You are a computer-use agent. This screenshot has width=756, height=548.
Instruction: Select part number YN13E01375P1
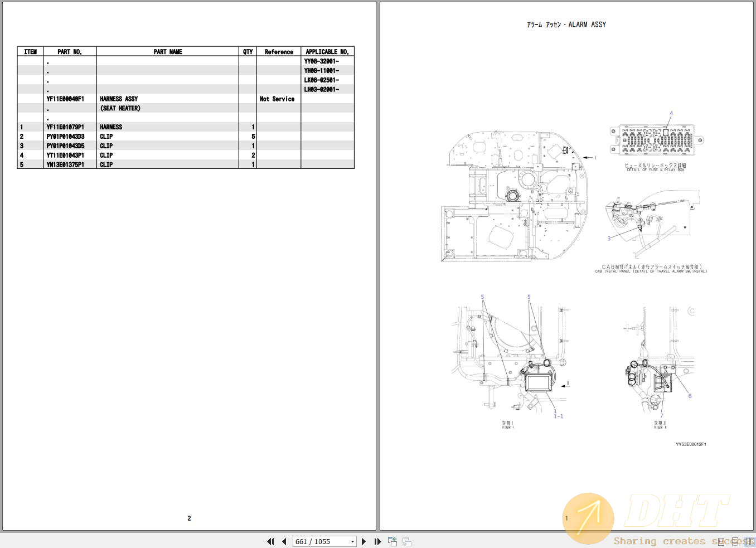(65, 165)
